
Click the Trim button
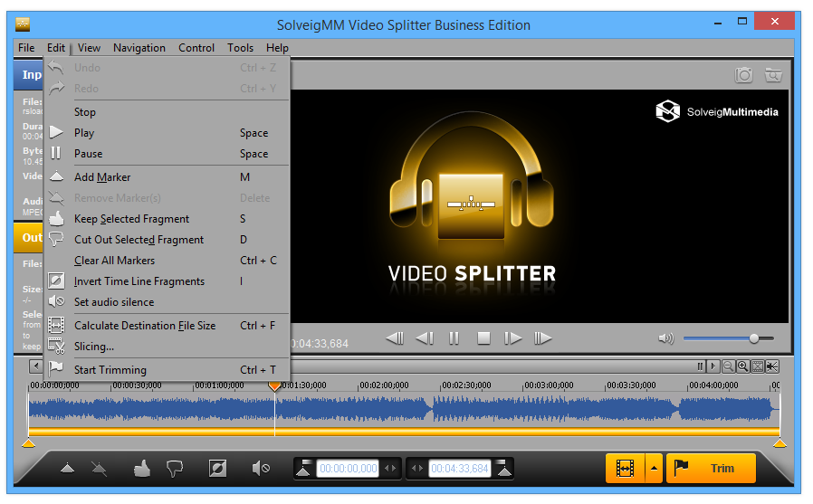click(x=711, y=469)
